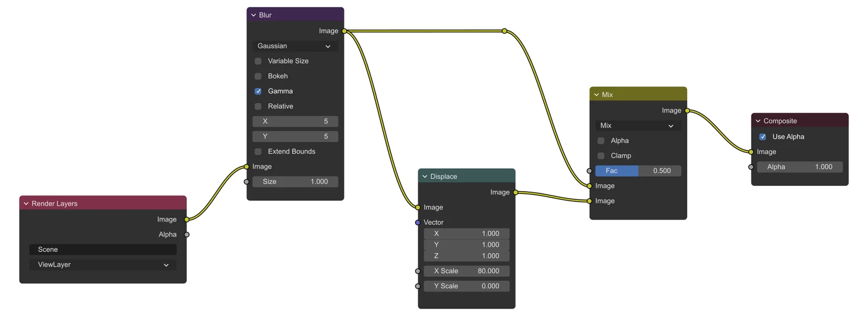
Task: Enable Variable Size in Blur node
Action: point(258,61)
